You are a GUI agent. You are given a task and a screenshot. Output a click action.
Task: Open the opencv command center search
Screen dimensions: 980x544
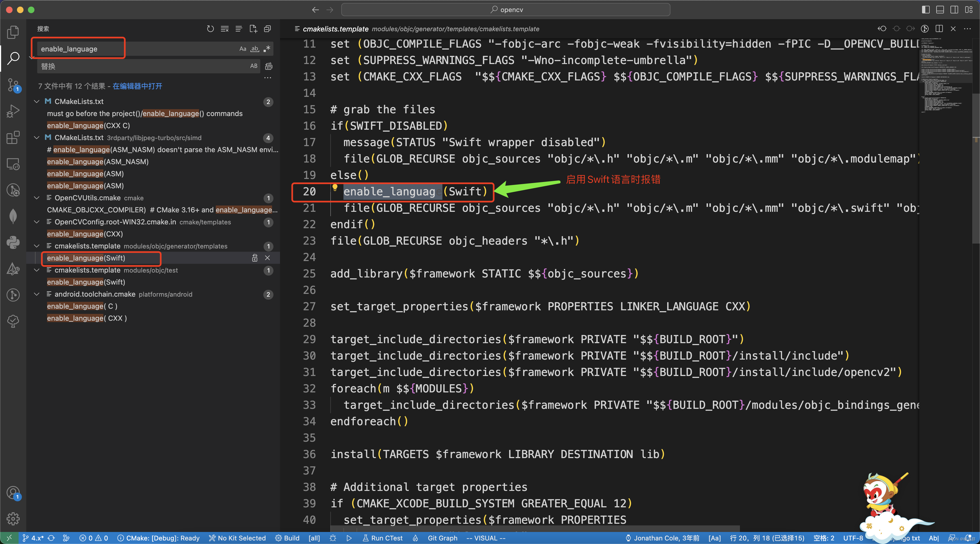coord(506,10)
